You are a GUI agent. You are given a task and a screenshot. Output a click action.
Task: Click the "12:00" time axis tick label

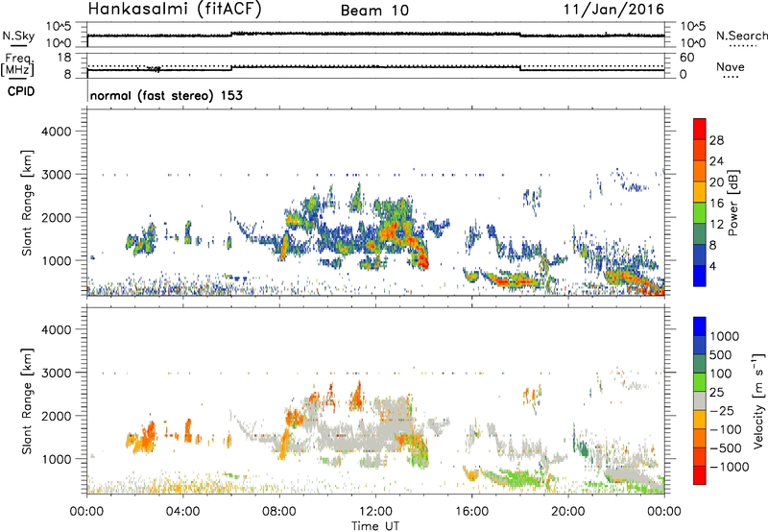click(375, 512)
